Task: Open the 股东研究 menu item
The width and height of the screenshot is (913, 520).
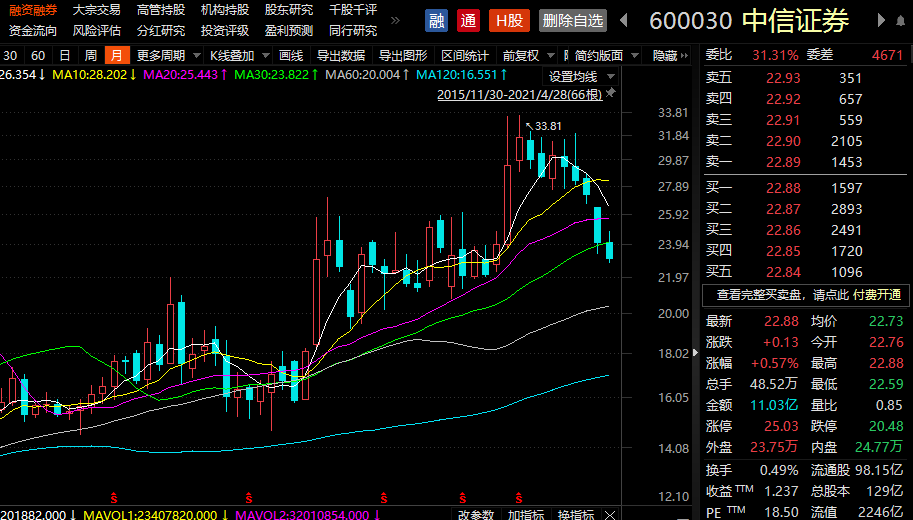Action: click(289, 9)
